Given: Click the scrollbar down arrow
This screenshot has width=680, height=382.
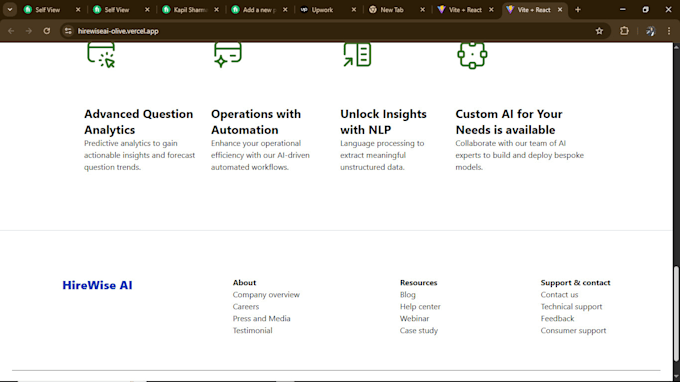Looking at the screenshot, I should [676, 376].
